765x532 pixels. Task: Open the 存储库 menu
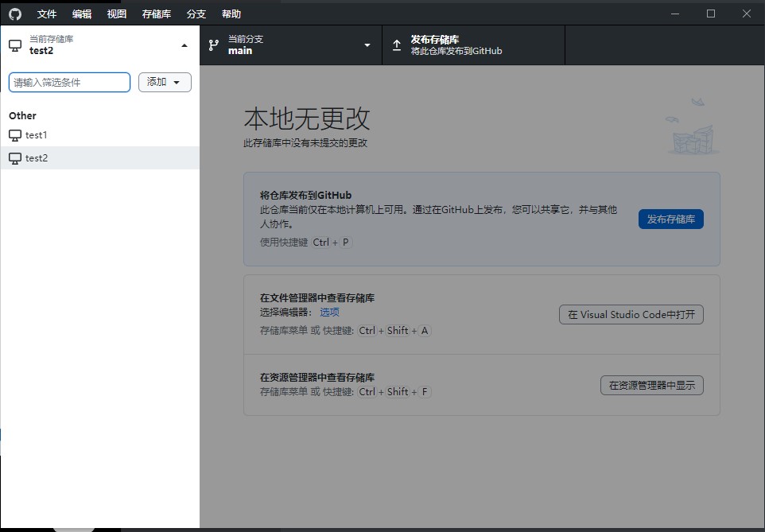click(x=156, y=14)
